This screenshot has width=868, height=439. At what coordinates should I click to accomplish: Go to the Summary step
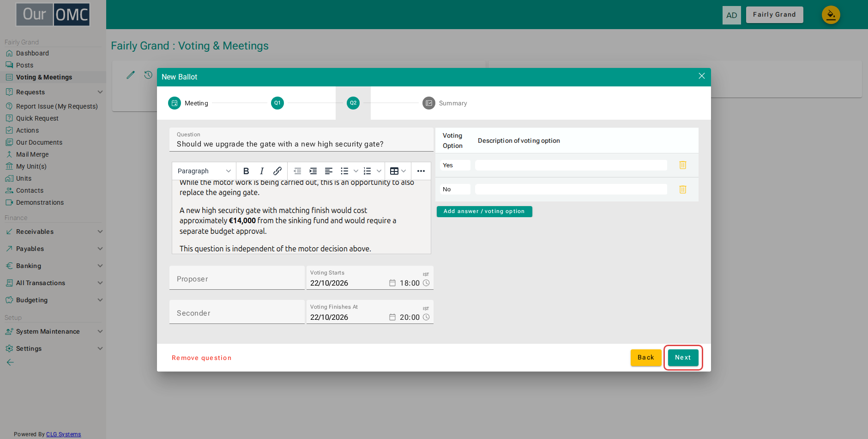[445, 103]
